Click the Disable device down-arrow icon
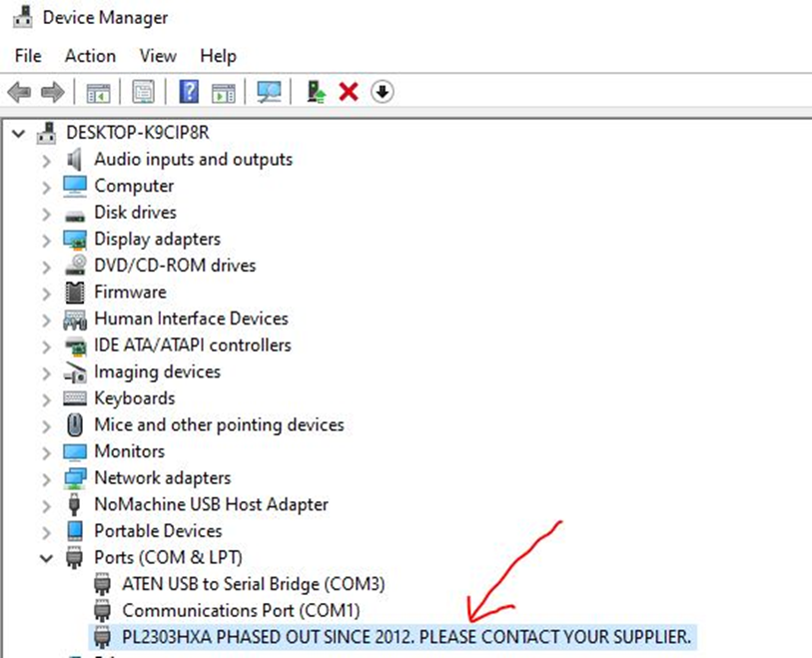The image size is (812, 658). 382,93
